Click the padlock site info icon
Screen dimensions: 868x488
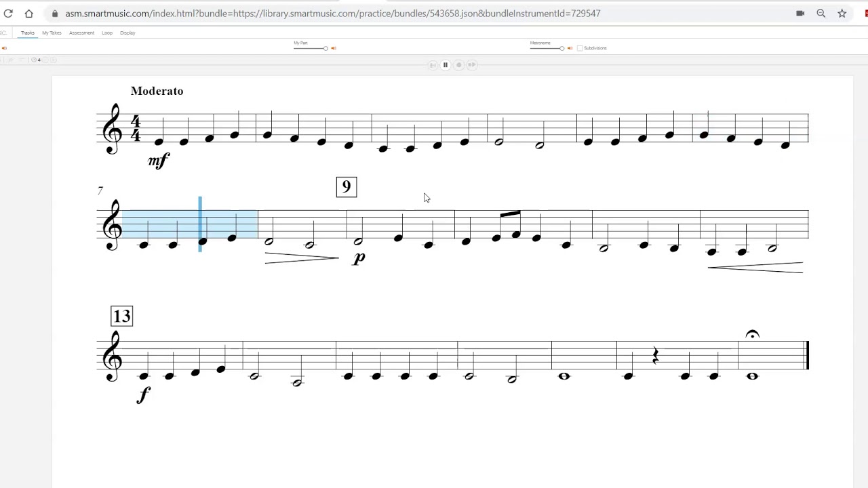[x=55, y=13]
